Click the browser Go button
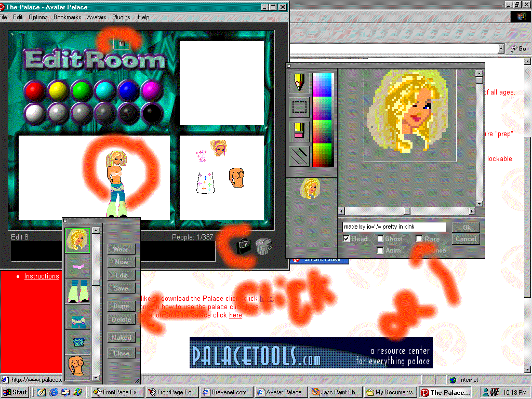 (519, 49)
